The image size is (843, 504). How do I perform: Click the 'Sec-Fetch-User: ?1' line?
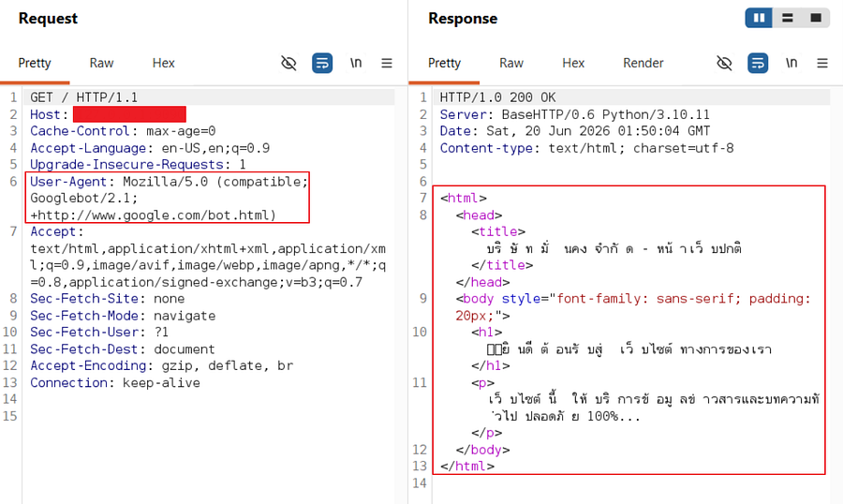[99, 332]
